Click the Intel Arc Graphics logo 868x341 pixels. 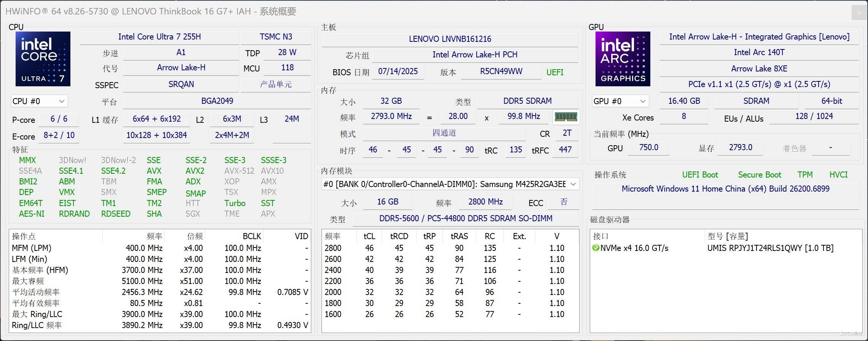coord(623,59)
